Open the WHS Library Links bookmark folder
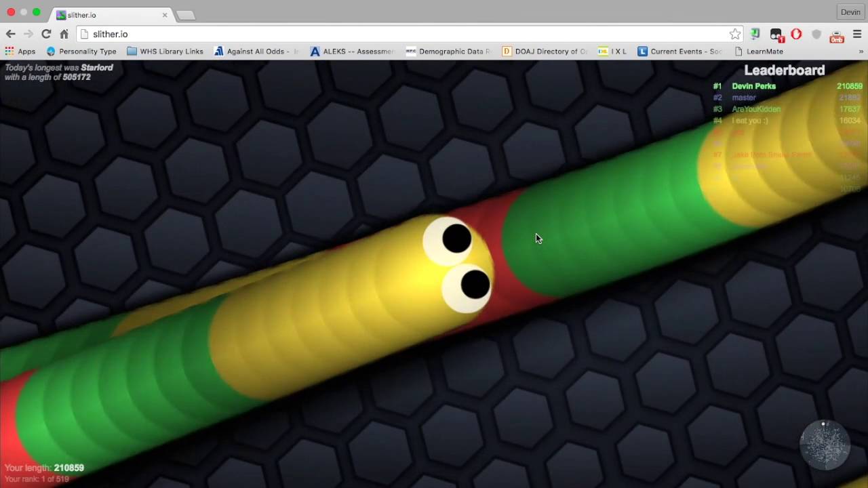The image size is (868, 488). click(165, 52)
